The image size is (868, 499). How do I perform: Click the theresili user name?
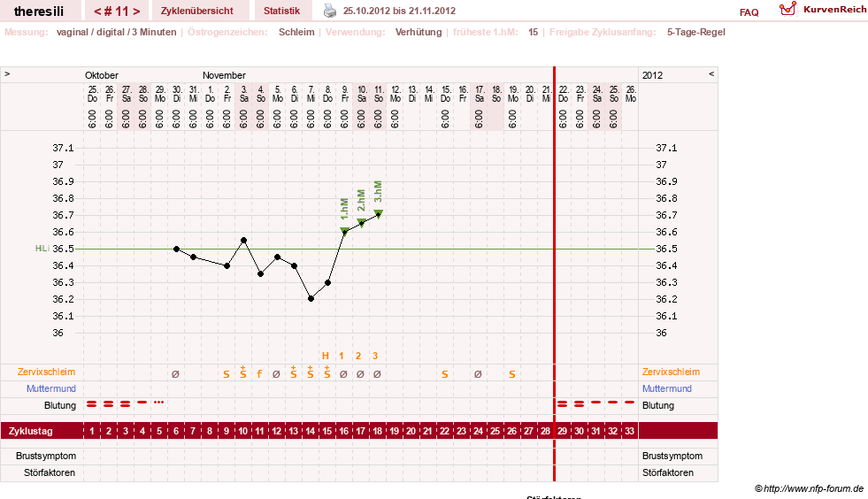click(39, 12)
